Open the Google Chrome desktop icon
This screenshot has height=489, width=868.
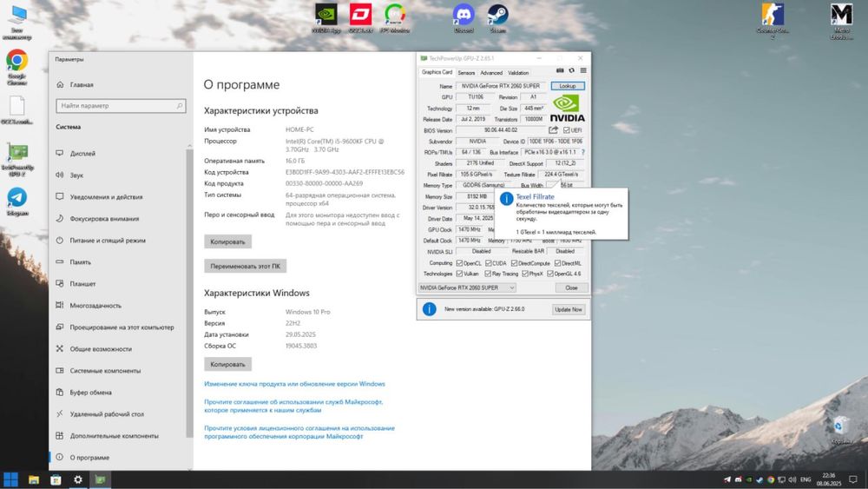(16, 68)
